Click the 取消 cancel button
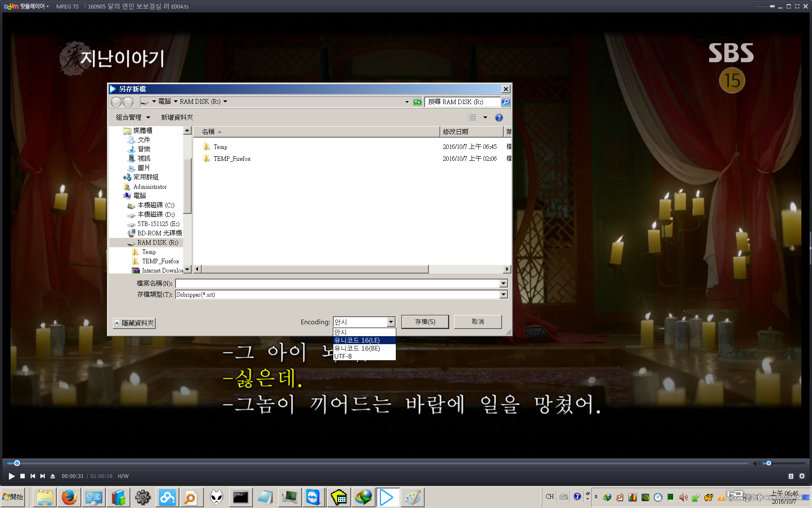 [477, 322]
